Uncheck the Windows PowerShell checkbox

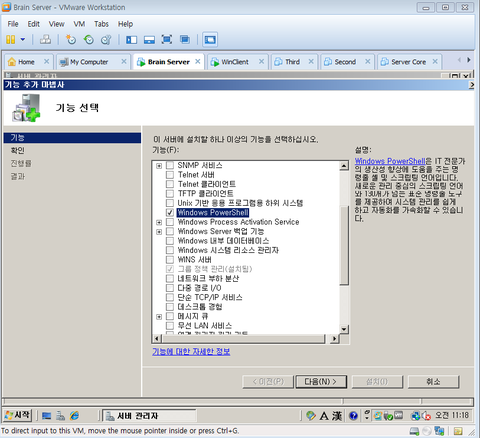click(x=170, y=213)
